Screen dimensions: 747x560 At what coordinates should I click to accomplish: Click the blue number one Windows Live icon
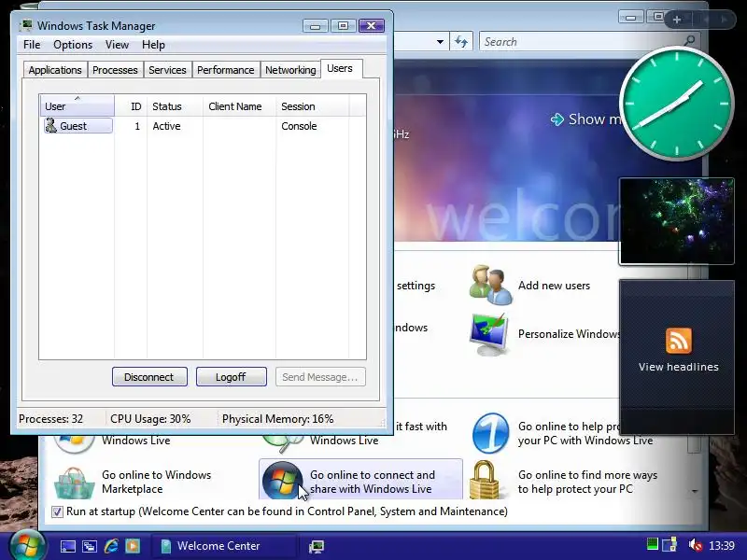tap(491, 433)
